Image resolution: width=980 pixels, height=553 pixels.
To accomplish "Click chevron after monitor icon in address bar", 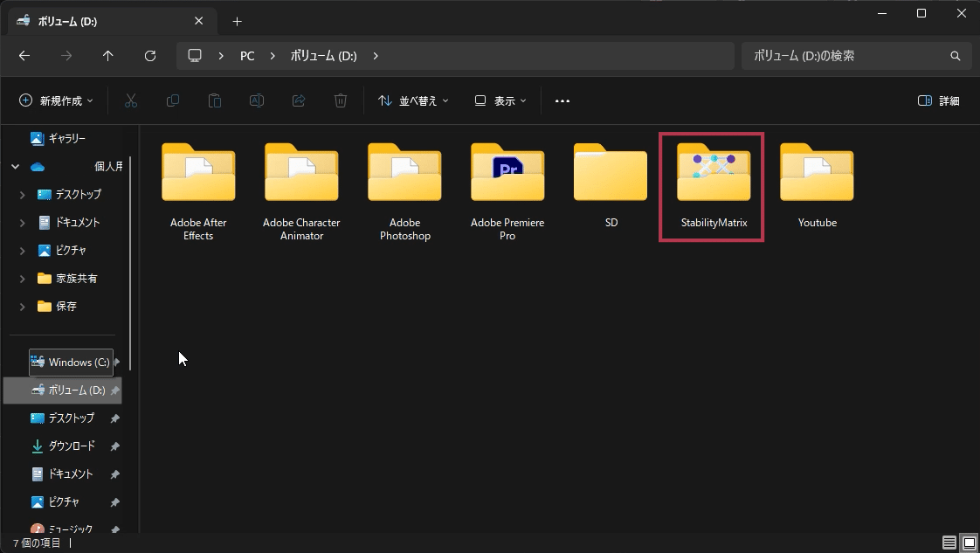I will [221, 56].
